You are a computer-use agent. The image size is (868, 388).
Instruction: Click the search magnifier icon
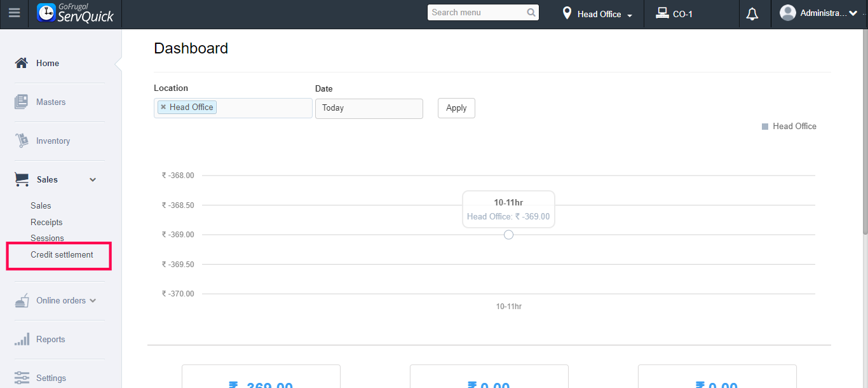coord(531,13)
